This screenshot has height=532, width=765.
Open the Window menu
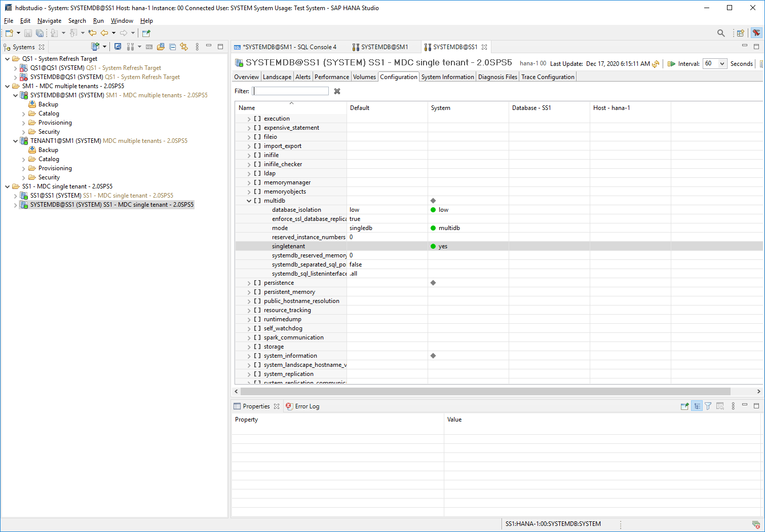click(122, 21)
